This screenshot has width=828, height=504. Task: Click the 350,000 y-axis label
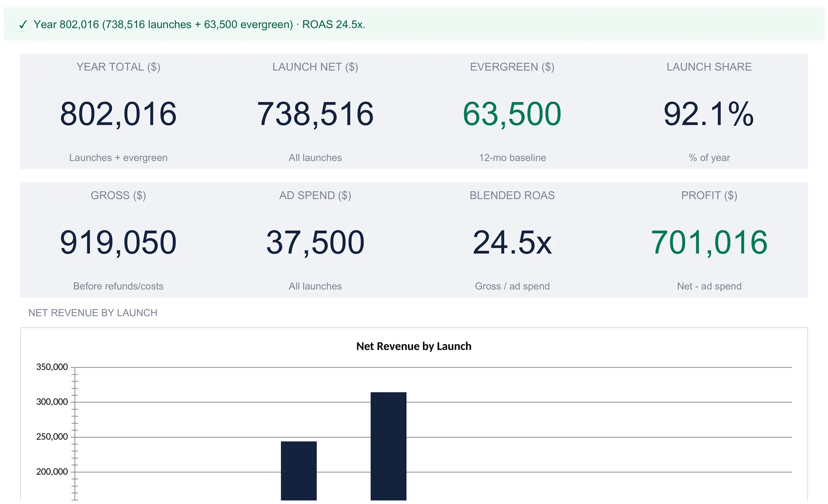[x=52, y=367]
